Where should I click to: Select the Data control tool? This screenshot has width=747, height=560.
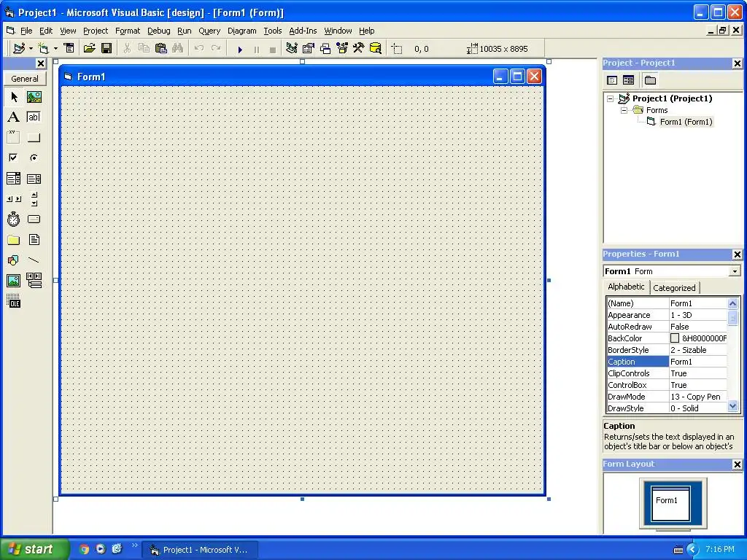pos(34,281)
